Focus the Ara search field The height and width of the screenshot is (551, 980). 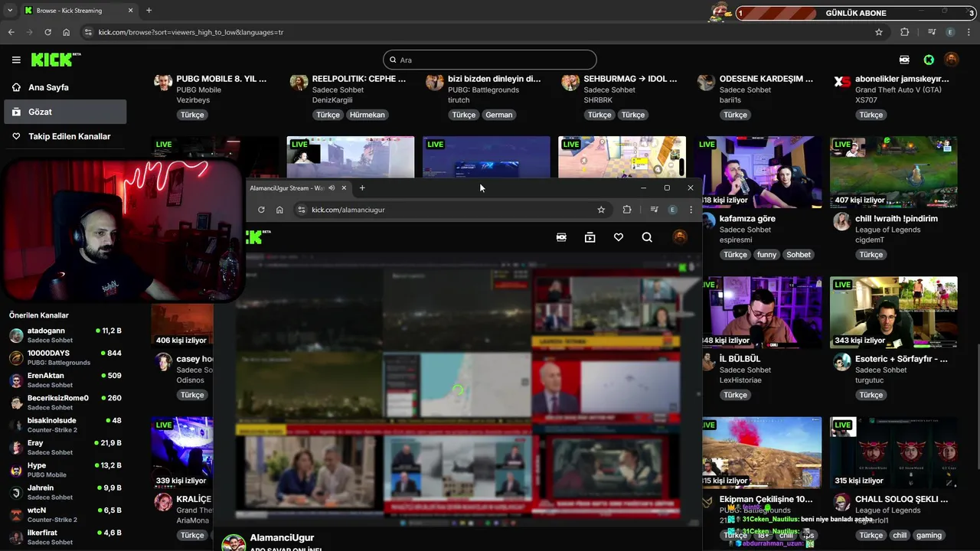coord(490,60)
